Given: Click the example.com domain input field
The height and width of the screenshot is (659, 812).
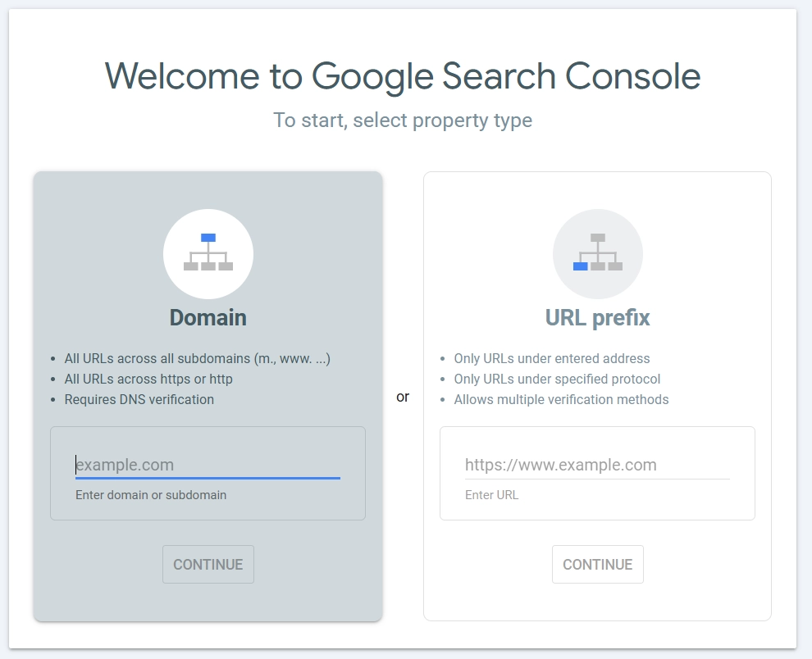Looking at the screenshot, I should (x=208, y=464).
